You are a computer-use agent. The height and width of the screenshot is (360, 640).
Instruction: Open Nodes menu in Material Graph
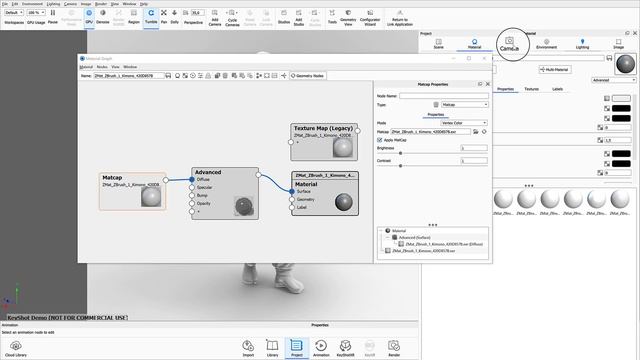102,67
